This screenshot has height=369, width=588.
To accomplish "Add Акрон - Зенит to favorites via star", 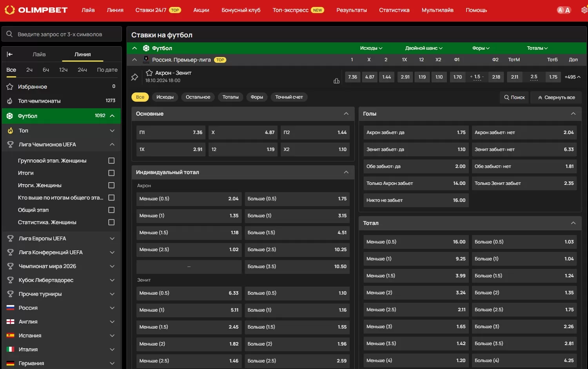I will click(x=149, y=72).
